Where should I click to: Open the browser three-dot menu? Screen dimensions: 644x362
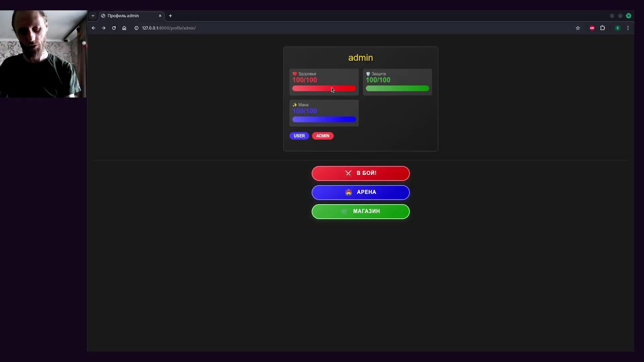click(628, 28)
